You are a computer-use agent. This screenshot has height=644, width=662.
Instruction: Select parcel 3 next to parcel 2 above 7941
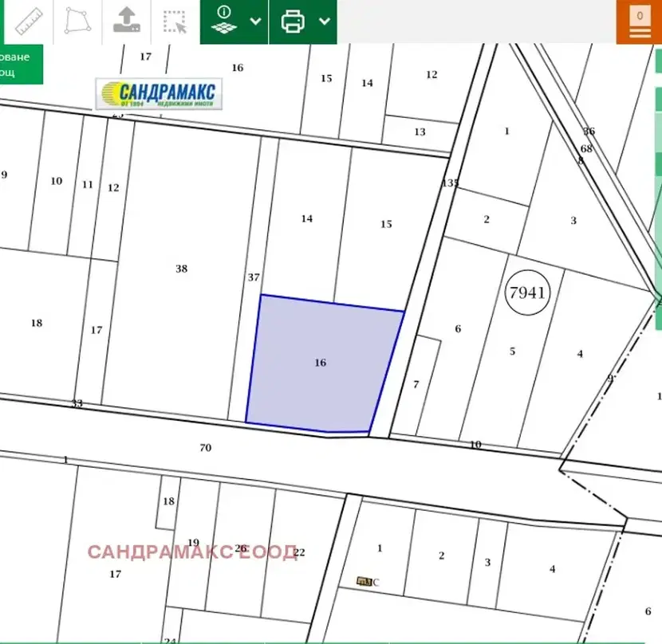tap(573, 220)
